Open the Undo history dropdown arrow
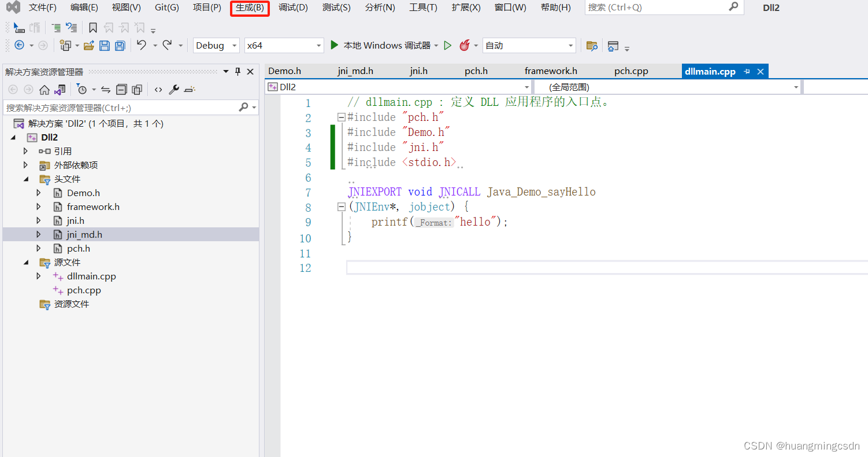This screenshot has height=457, width=868. (155, 46)
